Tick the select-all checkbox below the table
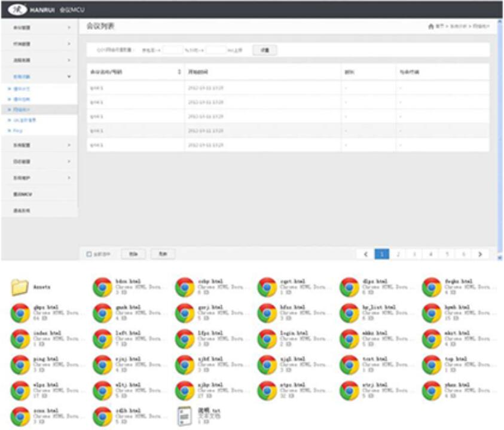The width and height of the screenshot is (504, 430). [x=89, y=254]
